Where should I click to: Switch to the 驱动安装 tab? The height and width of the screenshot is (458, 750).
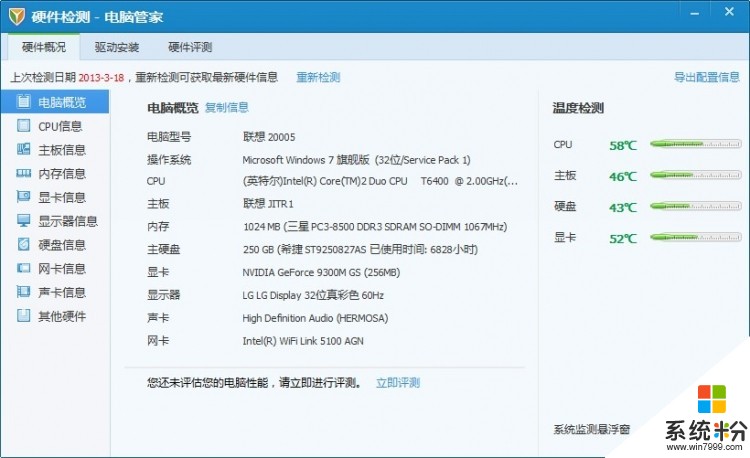click(x=117, y=47)
